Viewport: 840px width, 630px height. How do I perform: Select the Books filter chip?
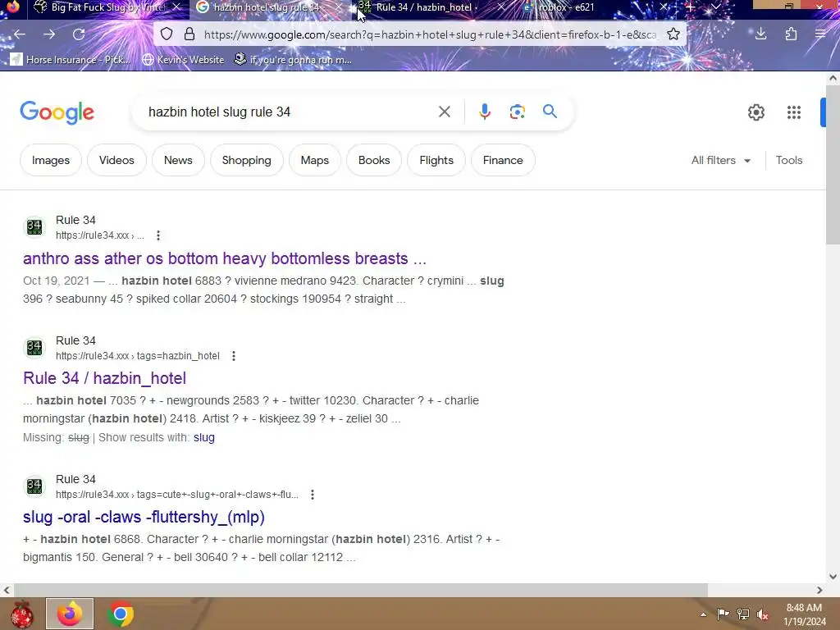click(374, 160)
